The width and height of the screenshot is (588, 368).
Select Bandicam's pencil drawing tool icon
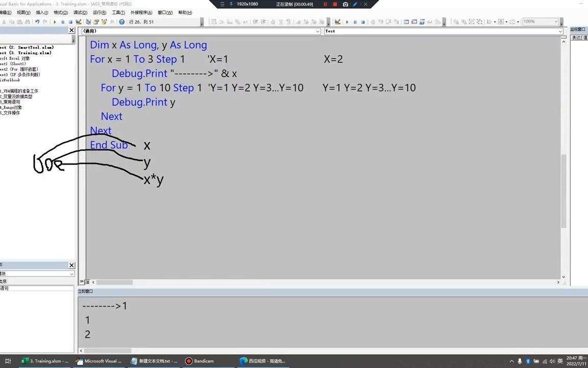(355, 4)
